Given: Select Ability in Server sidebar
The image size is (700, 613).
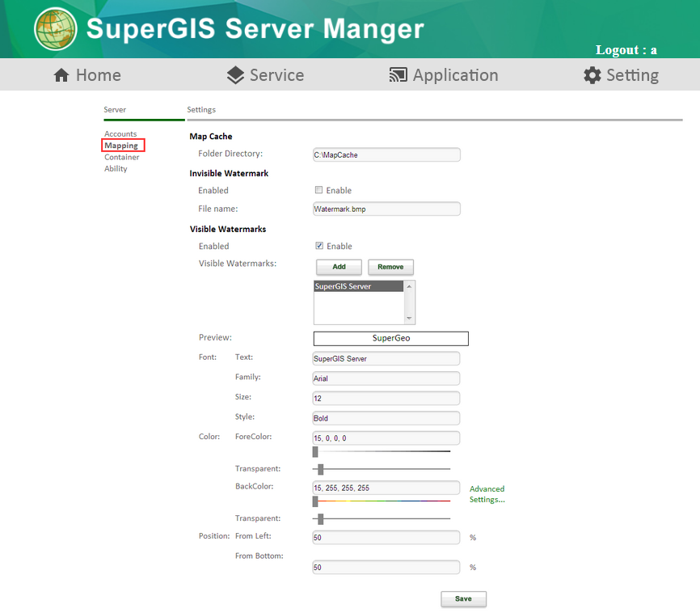Looking at the screenshot, I should 116,168.
